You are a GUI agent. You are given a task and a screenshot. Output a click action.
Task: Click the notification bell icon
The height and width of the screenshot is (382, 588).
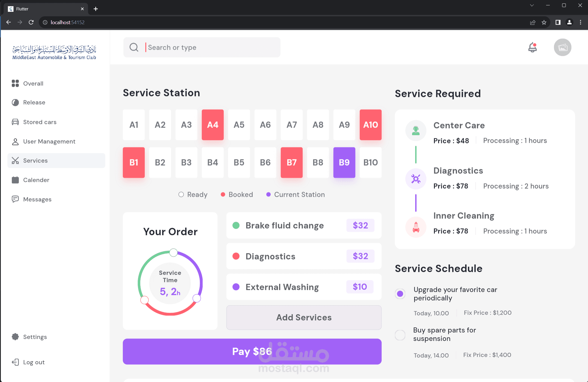tap(532, 47)
